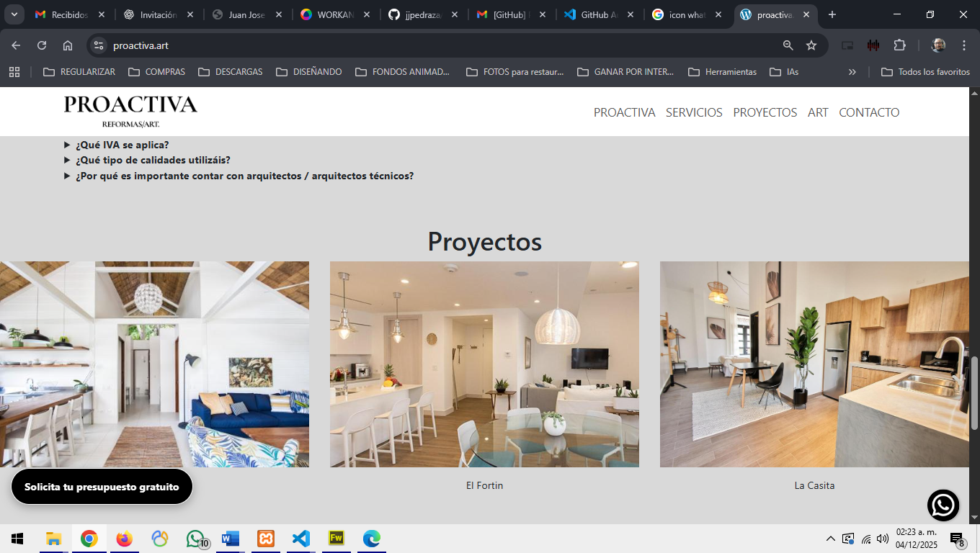Expand "¿Qué tipo de calidades utilizáis?" question
The height and width of the screenshot is (553, 980).
click(153, 160)
